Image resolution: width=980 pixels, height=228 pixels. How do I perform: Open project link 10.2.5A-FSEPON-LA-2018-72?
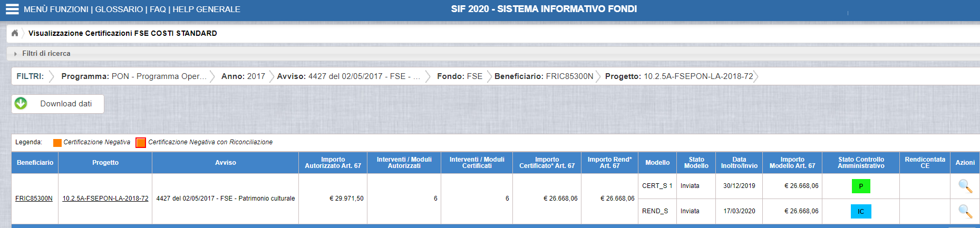(x=105, y=199)
